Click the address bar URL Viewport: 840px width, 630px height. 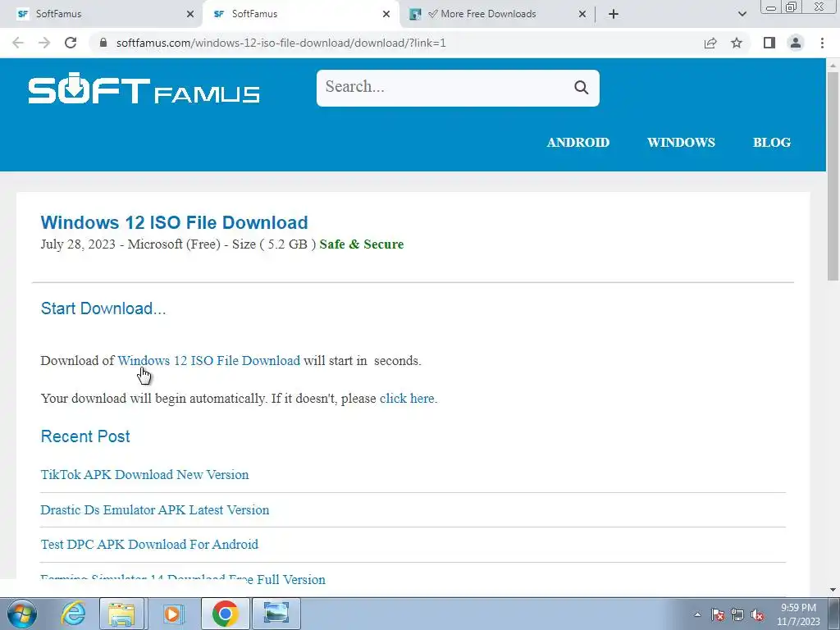[x=281, y=43]
